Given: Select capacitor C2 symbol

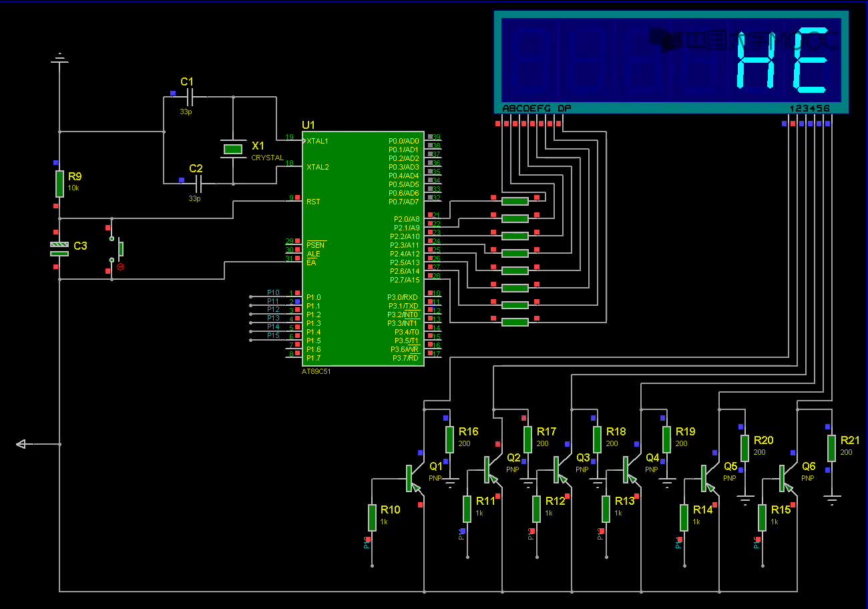Looking at the screenshot, I should tap(197, 184).
